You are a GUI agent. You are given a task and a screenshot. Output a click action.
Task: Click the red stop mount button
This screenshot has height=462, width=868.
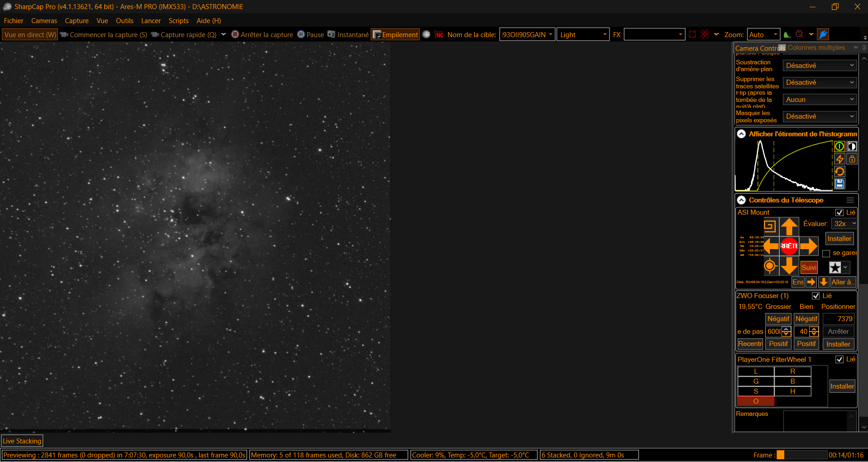pos(789,246)
